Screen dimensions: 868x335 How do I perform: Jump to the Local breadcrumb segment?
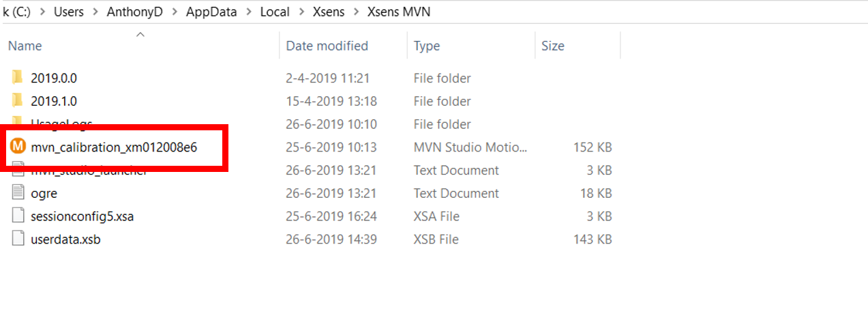coord(275,12)
